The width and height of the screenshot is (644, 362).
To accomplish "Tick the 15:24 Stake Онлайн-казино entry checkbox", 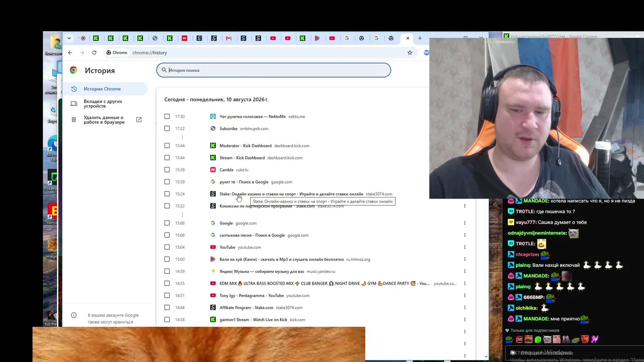I will pyautogui.click(x=167, y=194).
